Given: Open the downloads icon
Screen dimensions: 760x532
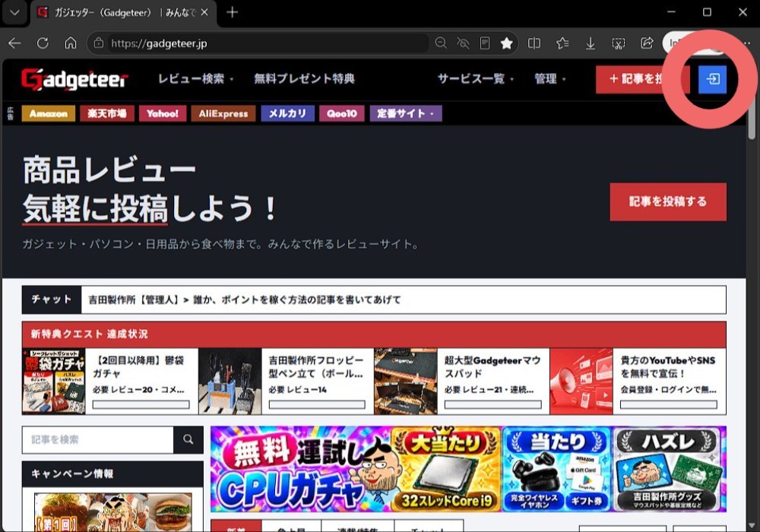Looking at the screenshot, I should coord(591,43).
